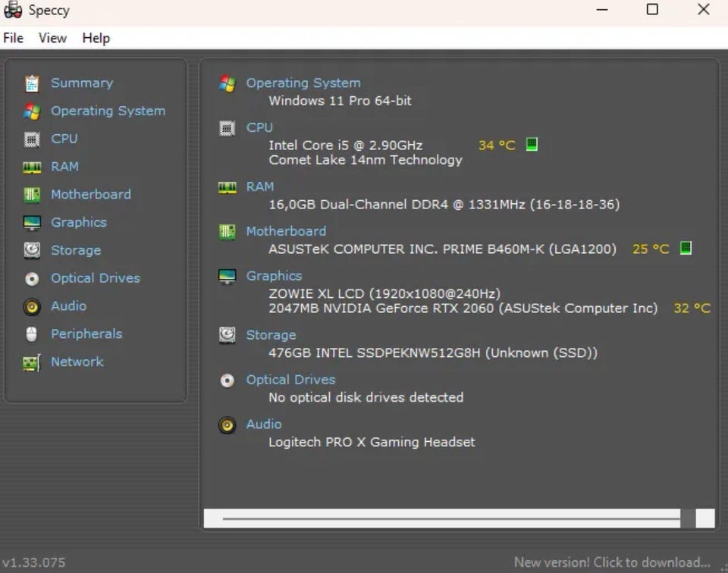Viewport: 728px width, 573px height.
Task: Click the Peripherals mouse icon in sidebar
Action: point(32,334)
